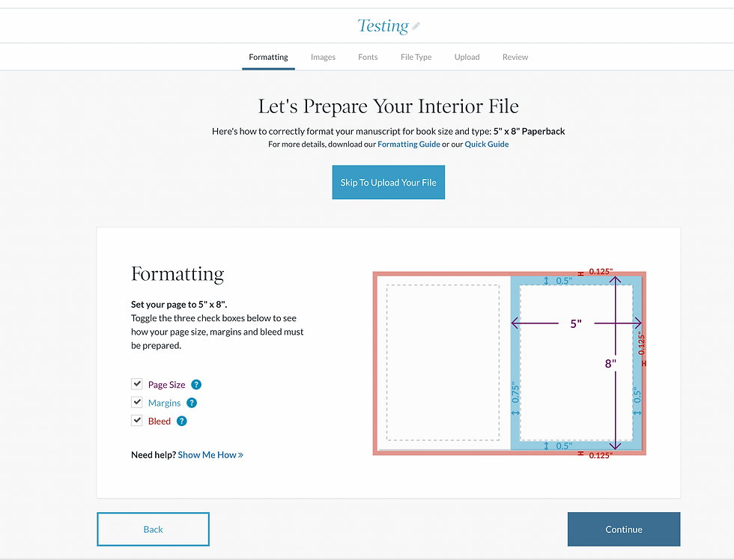Screen dimensions: 734x560
Task: Click the Show Me How link
Action: tap(210, 454)
